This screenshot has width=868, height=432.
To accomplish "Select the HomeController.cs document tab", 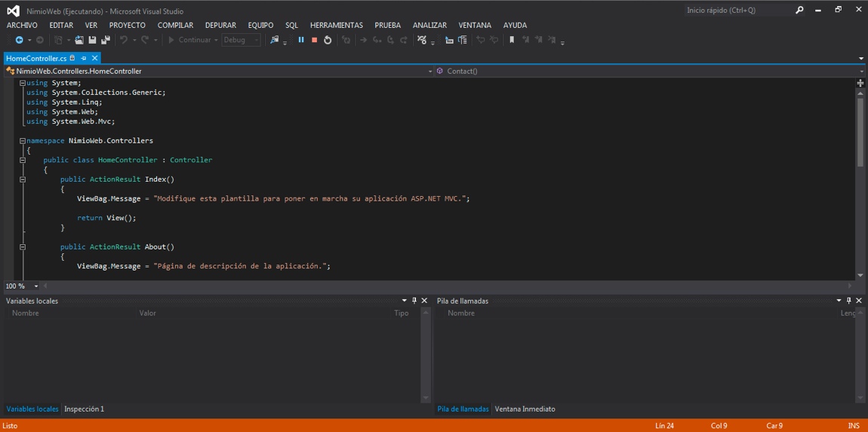I will coord(36,58).
